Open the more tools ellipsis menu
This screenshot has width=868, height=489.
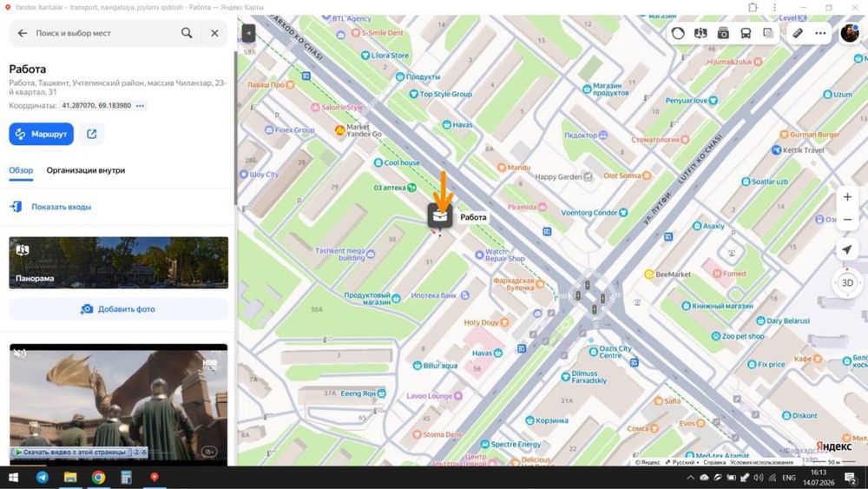820,33
